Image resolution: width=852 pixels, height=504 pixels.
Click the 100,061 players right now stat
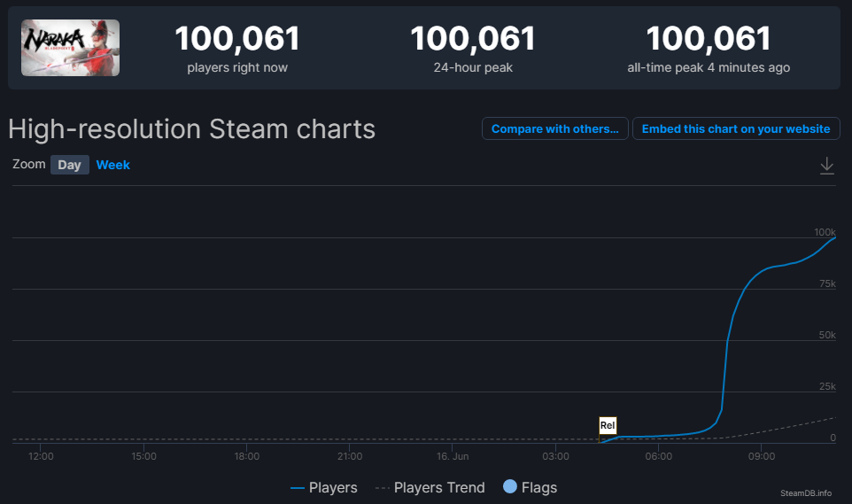click(x=236, y=39)
